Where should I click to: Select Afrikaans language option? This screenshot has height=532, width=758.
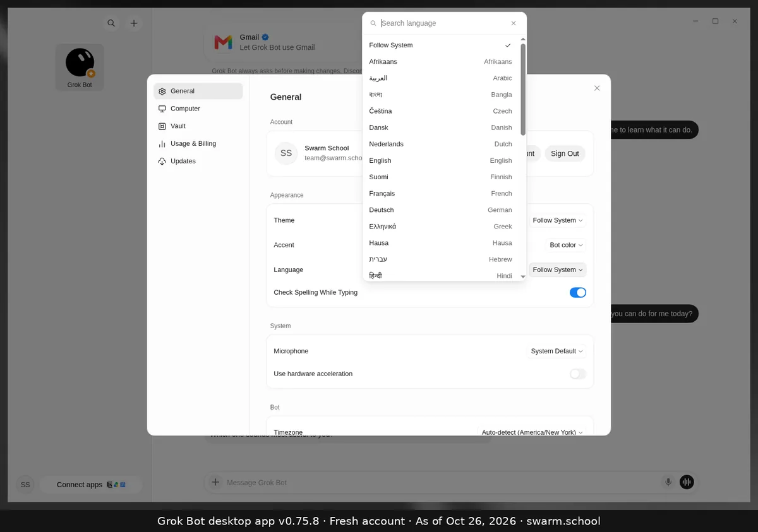pyautogui.click(x=441, y=62)
